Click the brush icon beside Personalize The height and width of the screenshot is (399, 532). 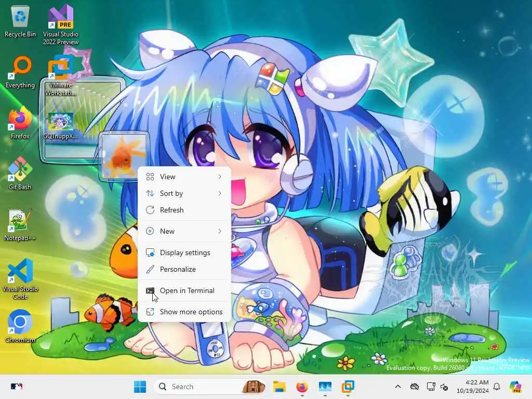(x=150, y=270)
